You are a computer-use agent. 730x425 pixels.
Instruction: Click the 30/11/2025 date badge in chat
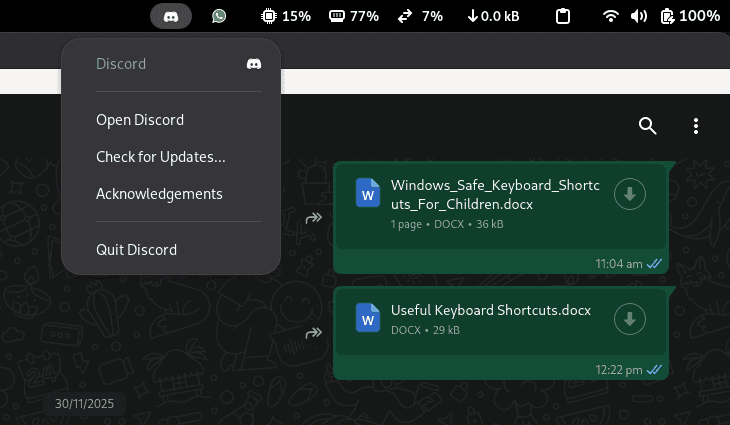click(x=85, y=404)
